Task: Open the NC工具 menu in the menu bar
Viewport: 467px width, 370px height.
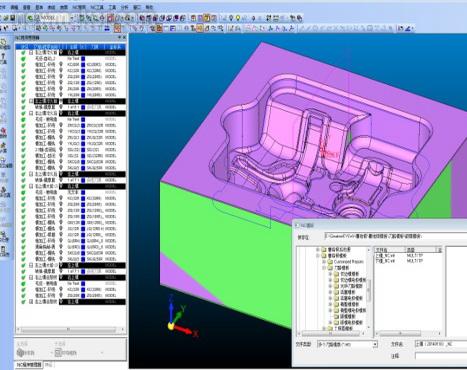Action: pos(98,7)
